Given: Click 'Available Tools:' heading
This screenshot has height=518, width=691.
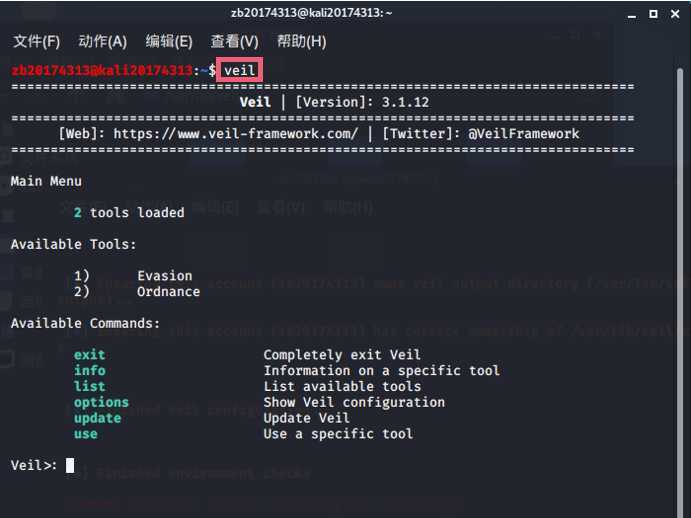Looking at the screenshot, I should [74, 244].
